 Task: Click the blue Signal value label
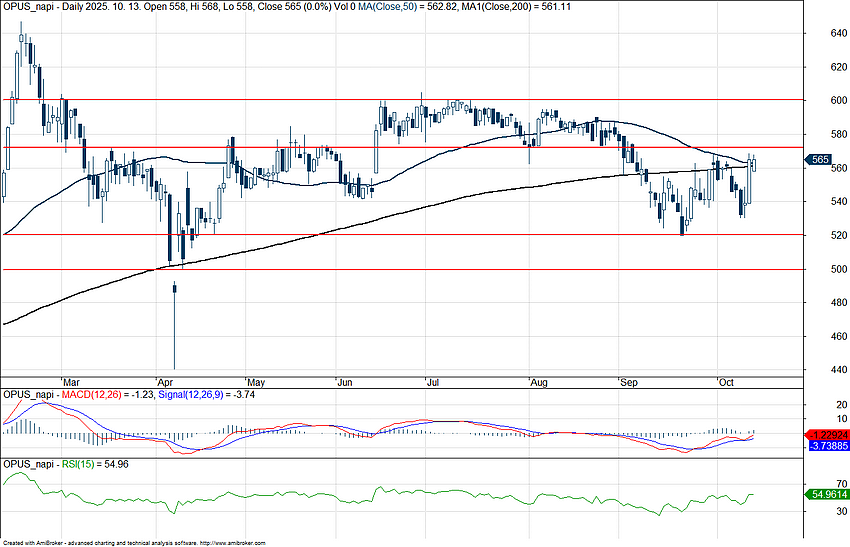pos(826,446)
